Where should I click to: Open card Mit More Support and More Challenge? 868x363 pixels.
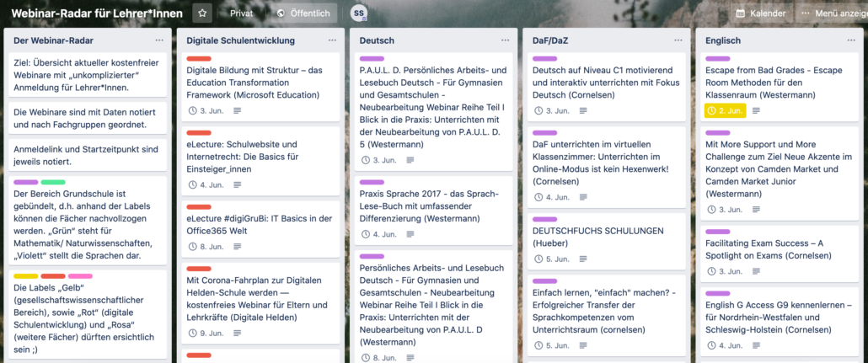(780, 173)
